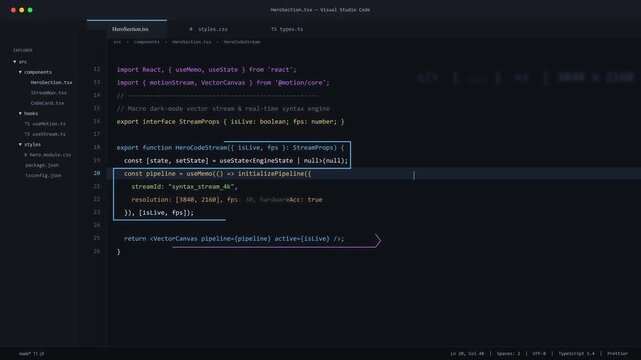Click the "syntax_stream_4k" string
The width and height of the screenshot is (641, 360).
(x=201, y=187)
